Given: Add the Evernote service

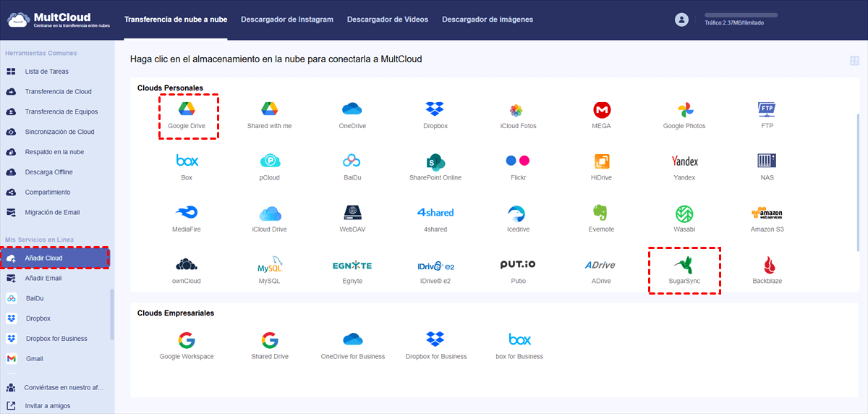Looking at the screenshot, I should point(601,219).
